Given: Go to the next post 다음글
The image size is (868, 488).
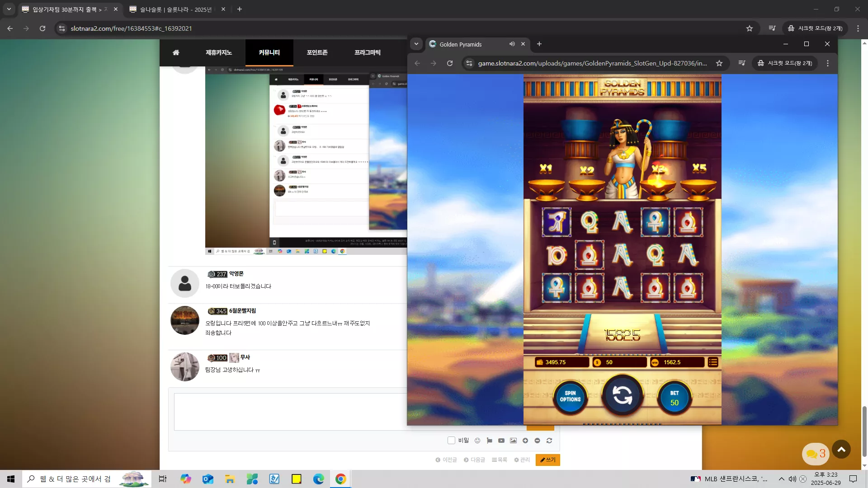Looking at the screenshot, I should [x=474, y=460].
